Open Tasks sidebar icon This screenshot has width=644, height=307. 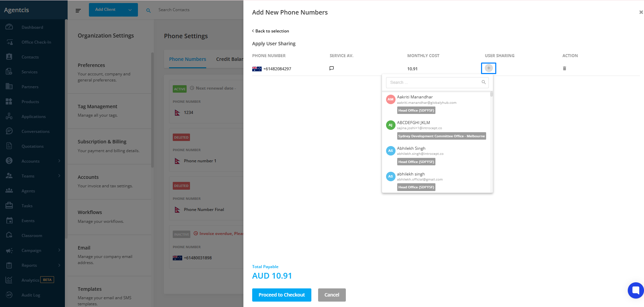click(9, 206)
